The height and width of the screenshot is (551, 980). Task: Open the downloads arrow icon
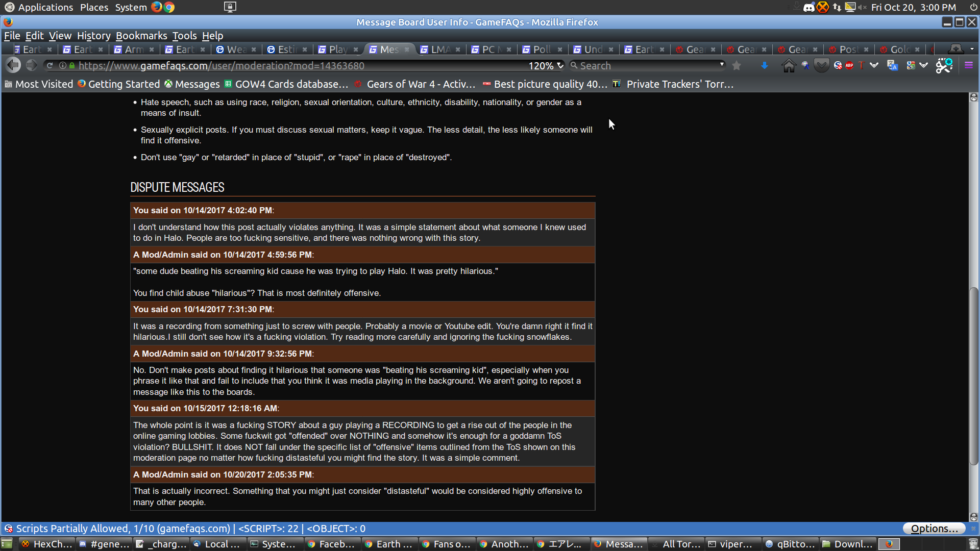(764, 66)
